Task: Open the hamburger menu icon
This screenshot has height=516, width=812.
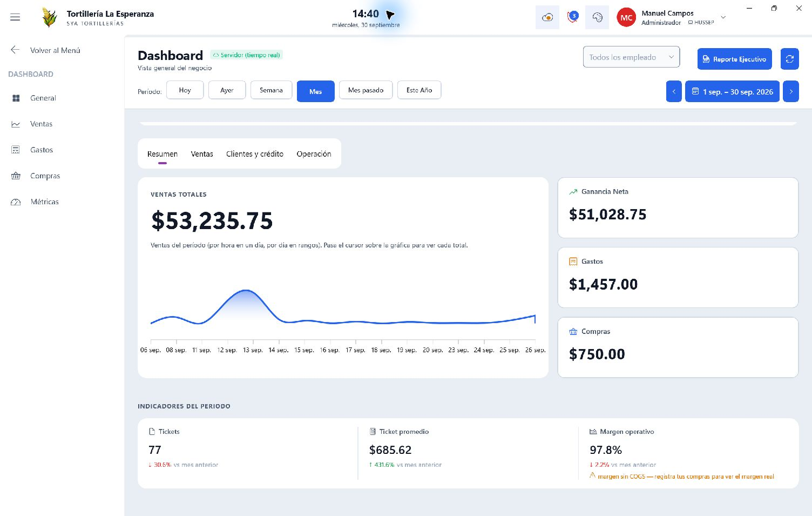Action: 15,17
